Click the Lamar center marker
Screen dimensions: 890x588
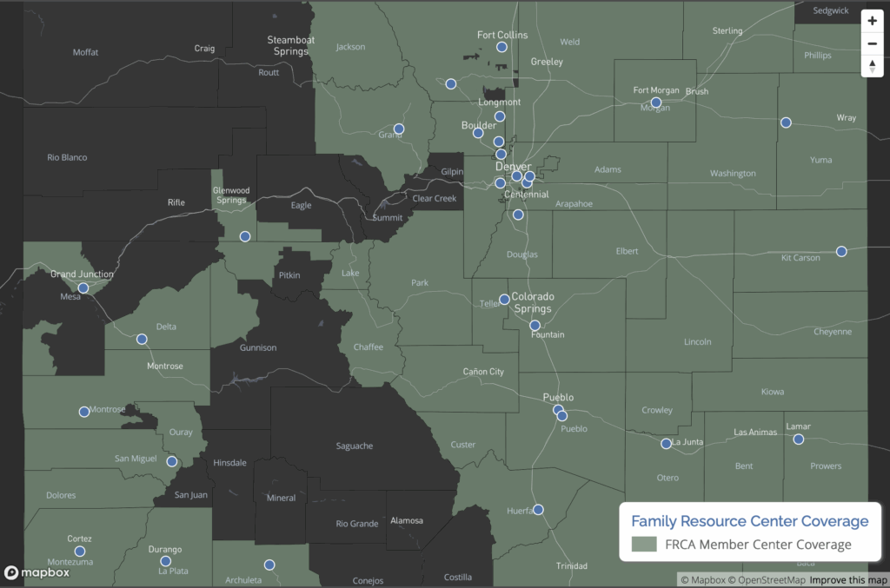798,439
